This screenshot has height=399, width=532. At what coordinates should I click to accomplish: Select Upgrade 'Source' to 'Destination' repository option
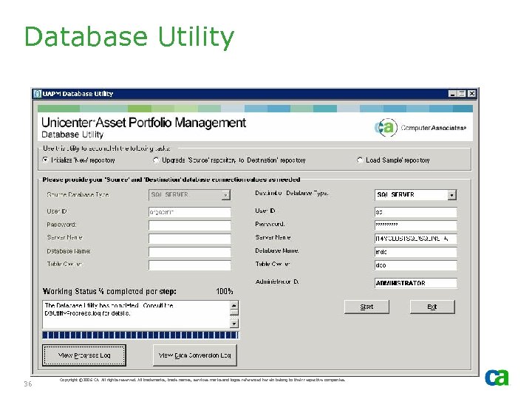[x=156, y=160]
